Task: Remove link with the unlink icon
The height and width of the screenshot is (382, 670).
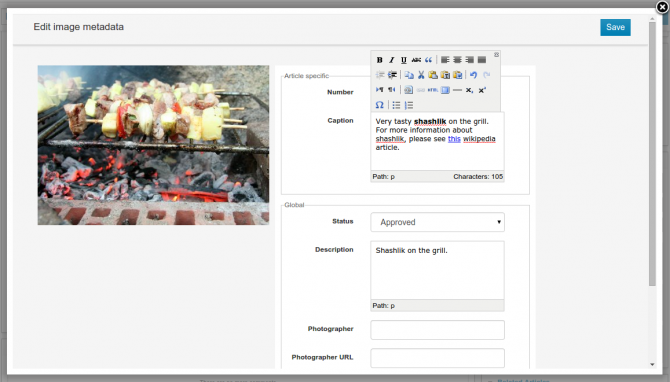Action: point(420,90)
